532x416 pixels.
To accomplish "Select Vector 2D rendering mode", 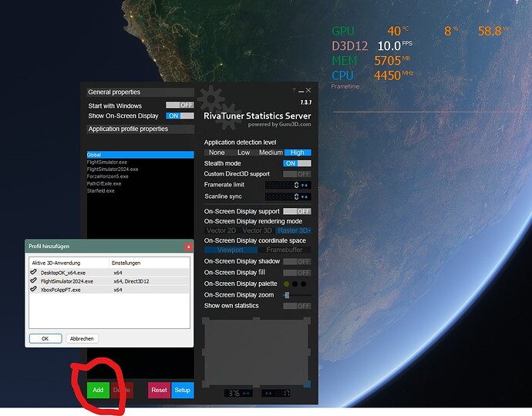I will pos(221,230).
